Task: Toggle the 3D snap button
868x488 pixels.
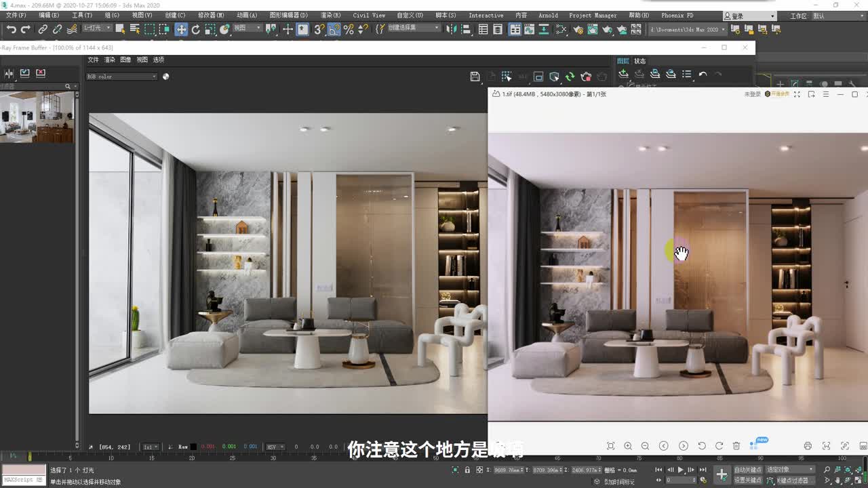Action: pyautogui.click(x=320, y=29)
